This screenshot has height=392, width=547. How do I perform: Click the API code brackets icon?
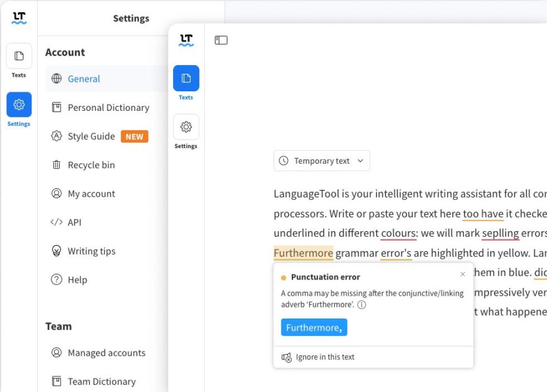[x=56, y=222]
